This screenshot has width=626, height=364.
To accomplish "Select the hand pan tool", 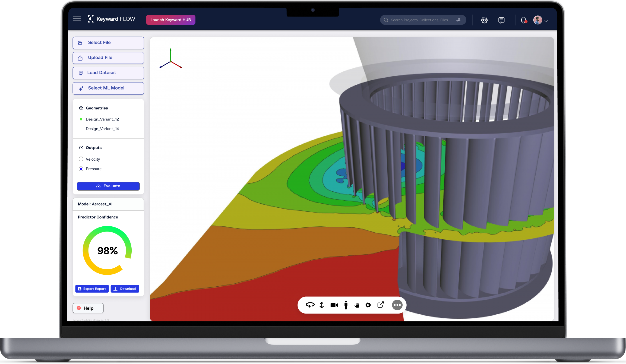I will coord(357,305).
